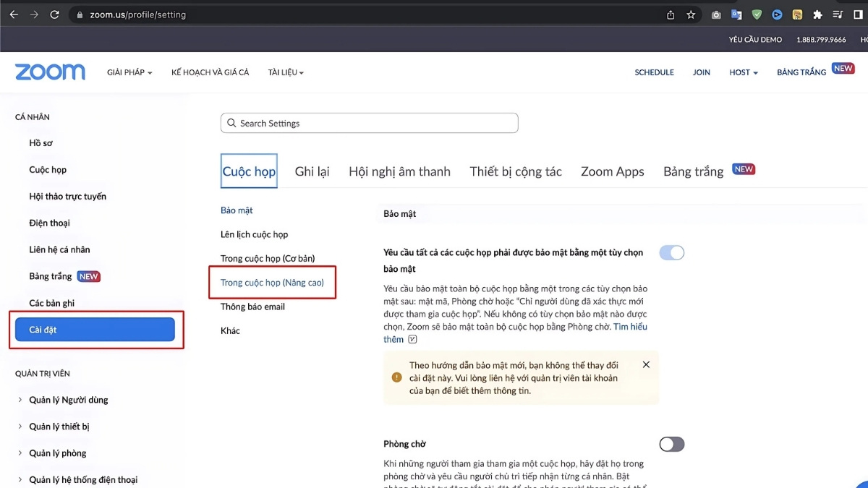Click the browser forward arrow

34,14
